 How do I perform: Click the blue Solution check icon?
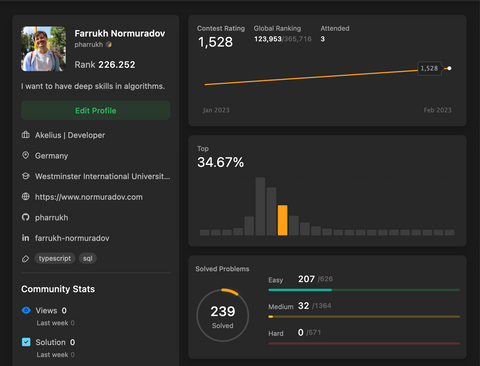[x=26, y=342]
